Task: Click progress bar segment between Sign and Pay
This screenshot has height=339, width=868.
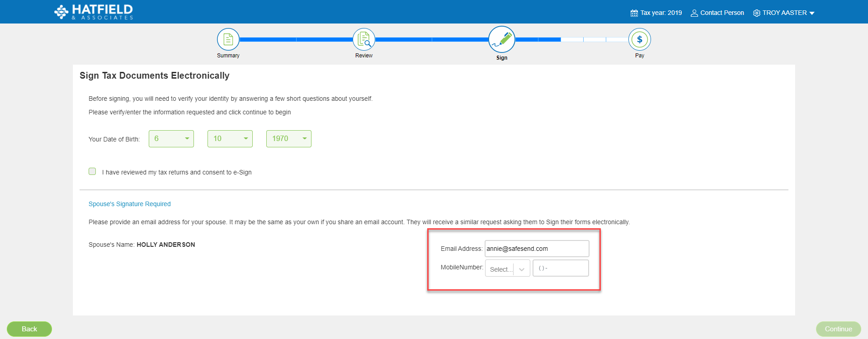Action: [572, 40]
